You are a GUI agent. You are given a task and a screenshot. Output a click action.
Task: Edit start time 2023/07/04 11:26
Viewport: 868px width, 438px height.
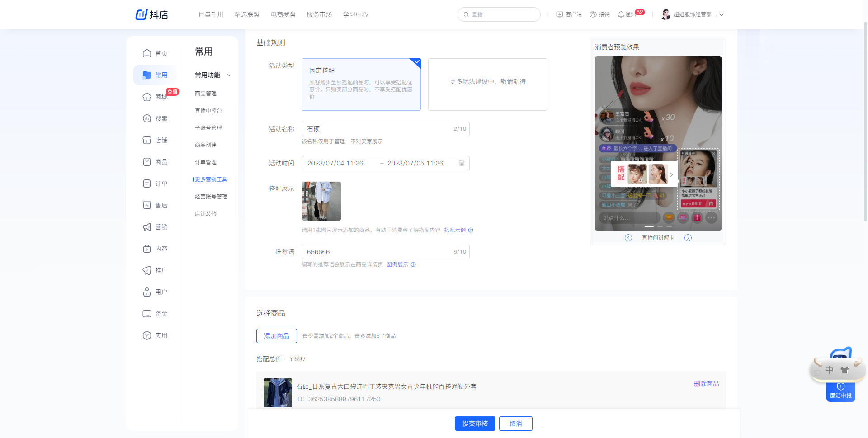click(x=335, y=163)
